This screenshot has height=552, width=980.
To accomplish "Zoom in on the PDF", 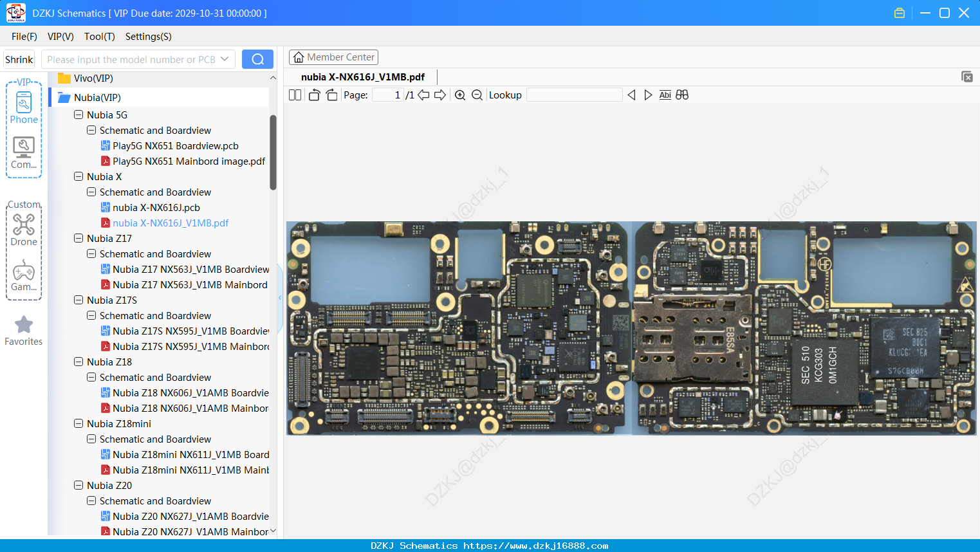I will (x=460, y=95).
